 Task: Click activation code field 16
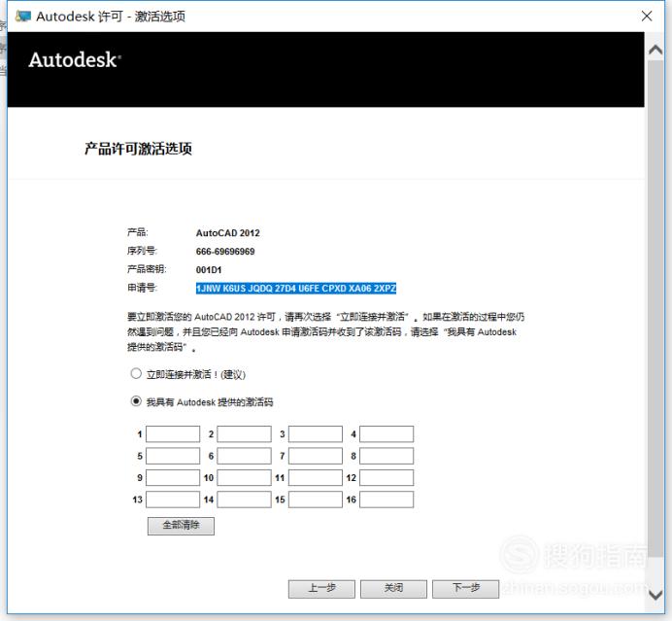click(386, 500)
